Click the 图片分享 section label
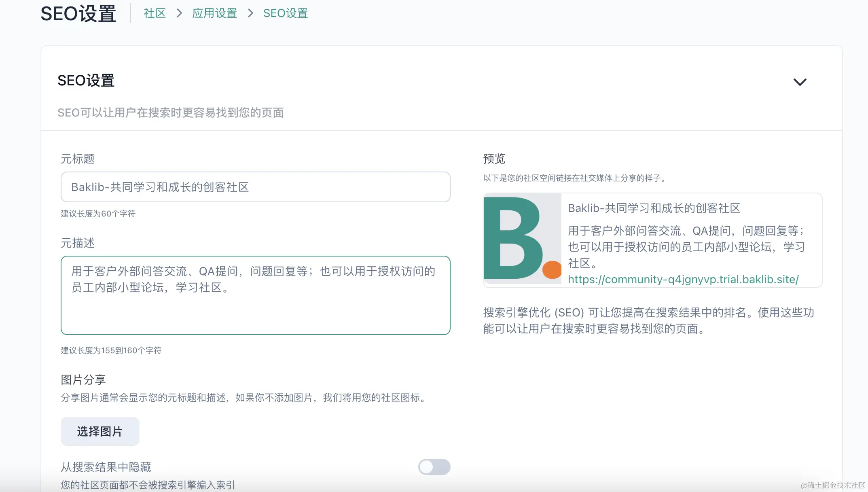The width and height of the screenshot is (868, 492). pos(83,380)
